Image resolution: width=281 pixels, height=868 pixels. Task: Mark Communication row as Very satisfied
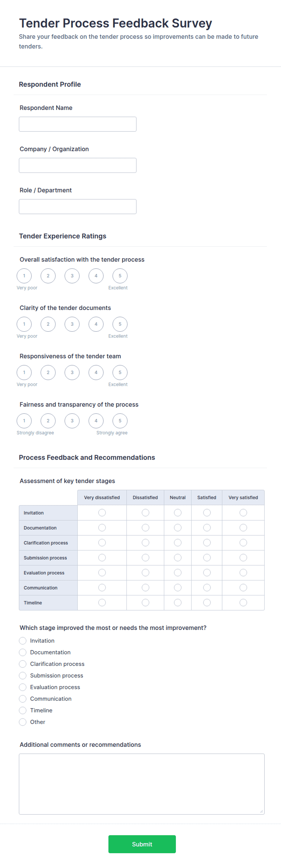tap(243, 587)
